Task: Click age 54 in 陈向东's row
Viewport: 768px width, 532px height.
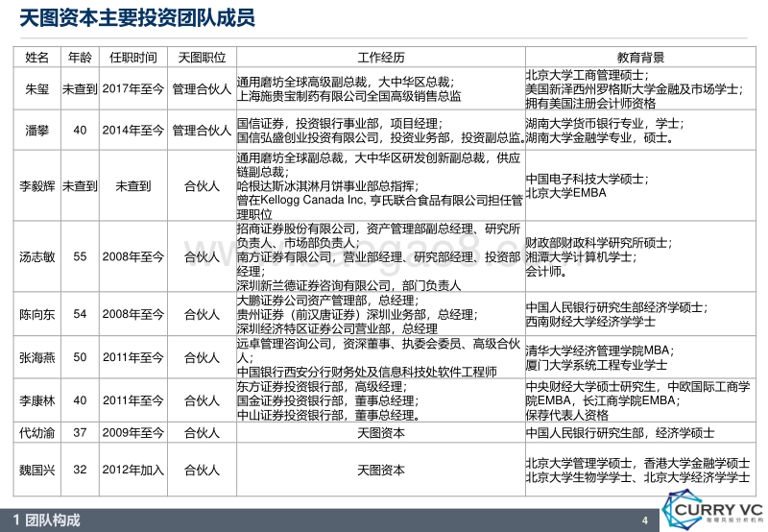Action: [x=80, y=314]
